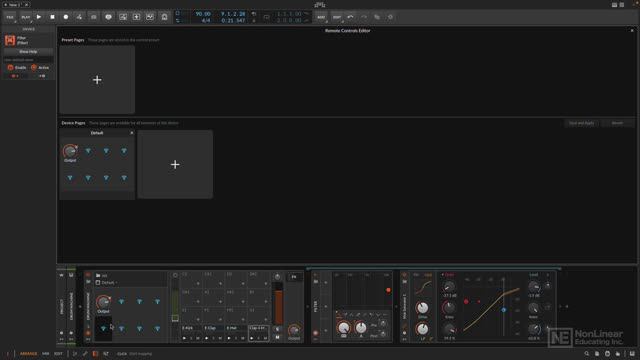Set the tempo field showing 90.00
The height and width of the screenshot is (360, 640).
point(202,14)
